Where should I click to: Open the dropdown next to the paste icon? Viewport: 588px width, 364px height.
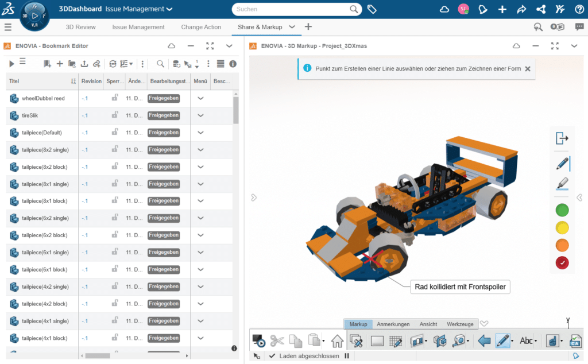coord(324,340)
